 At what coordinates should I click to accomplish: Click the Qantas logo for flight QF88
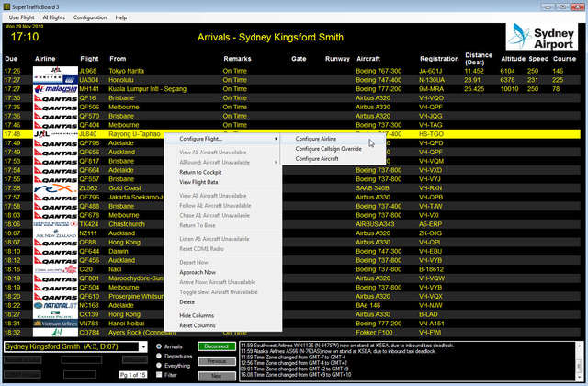click(x=55, y=242)
